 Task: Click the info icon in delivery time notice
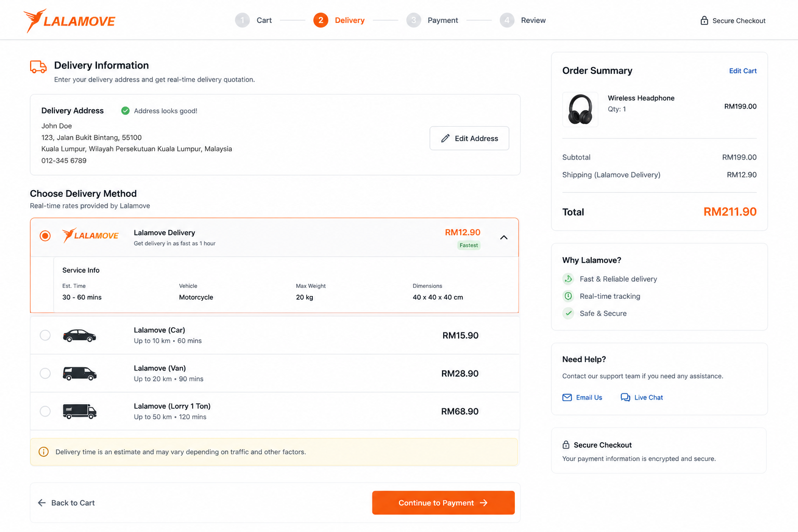click(x=44, y=452)
